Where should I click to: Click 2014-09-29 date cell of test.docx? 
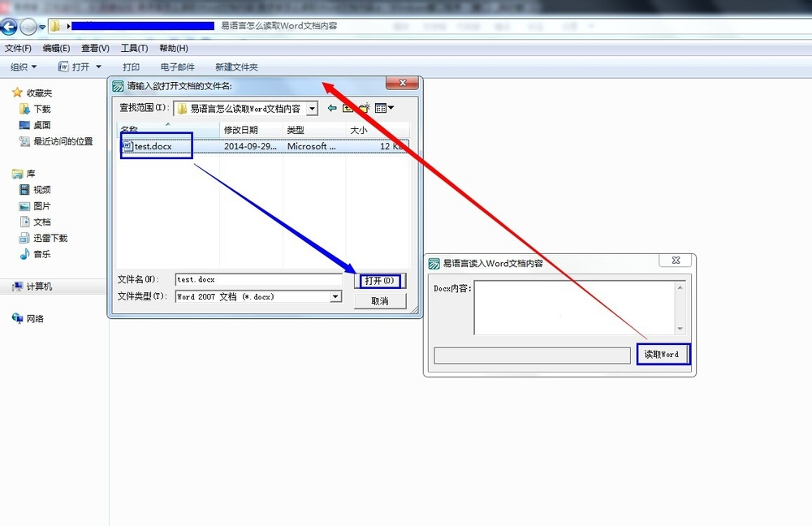click(251, 146)
